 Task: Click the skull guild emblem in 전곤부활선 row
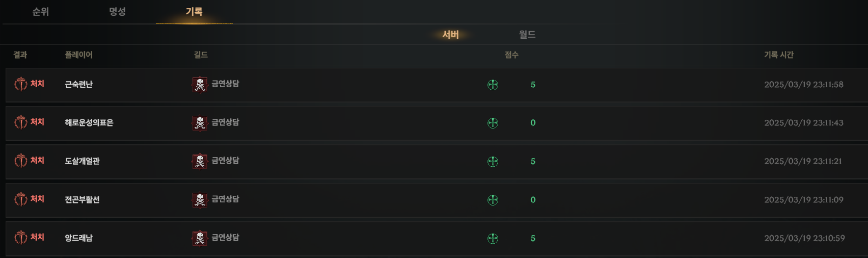(x=200, y=200)
